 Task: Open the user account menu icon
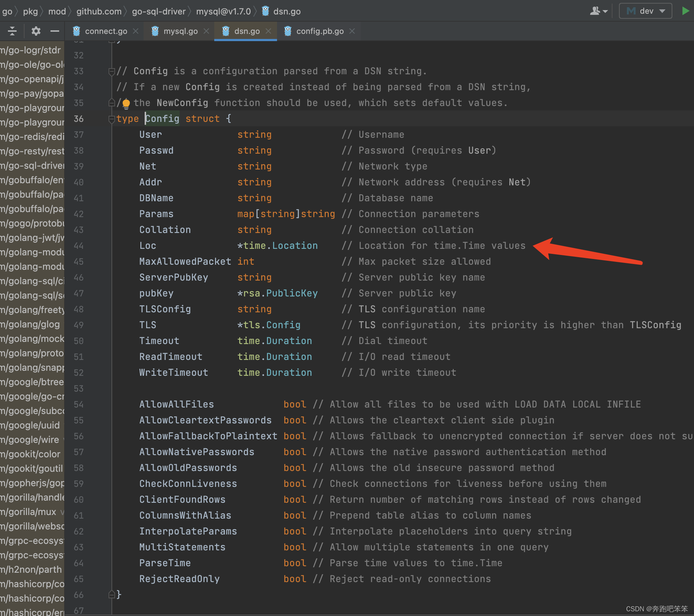click(598, 11)
